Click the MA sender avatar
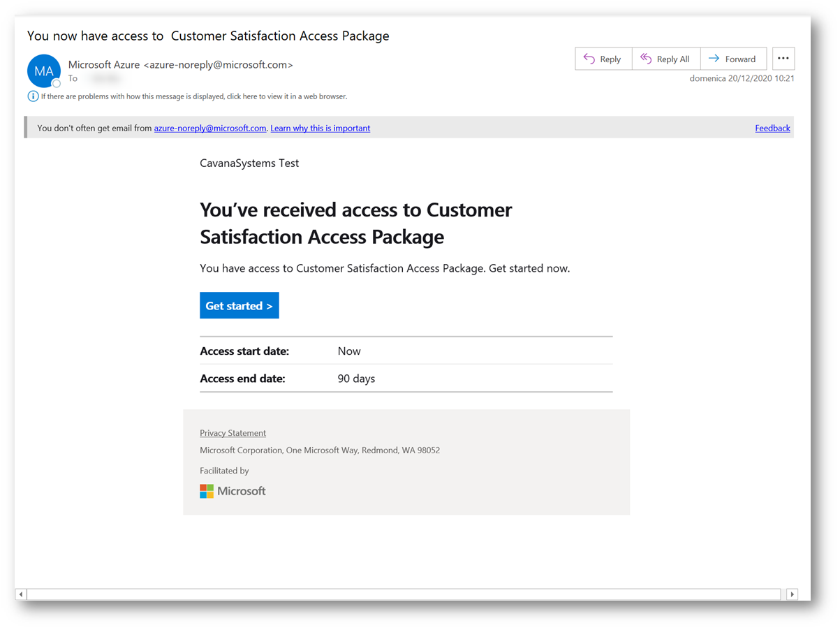The height and width of the screenshot is (630, 840). [x=44, y=71]
